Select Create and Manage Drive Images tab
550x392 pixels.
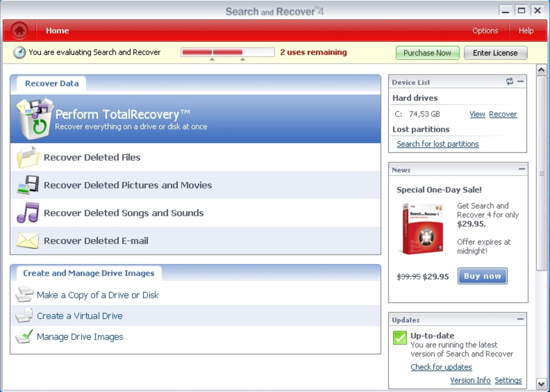click(x=89, y=273)
